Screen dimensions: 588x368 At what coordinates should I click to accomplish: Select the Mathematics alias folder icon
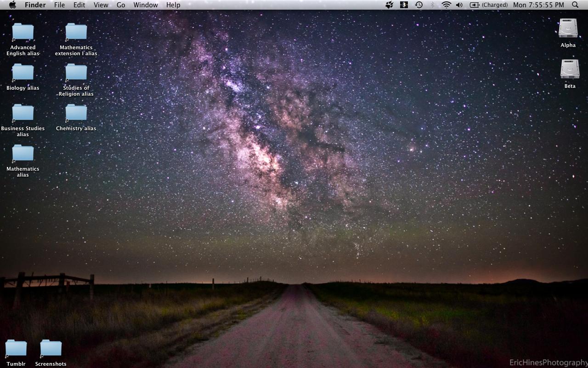click(23, 153)
